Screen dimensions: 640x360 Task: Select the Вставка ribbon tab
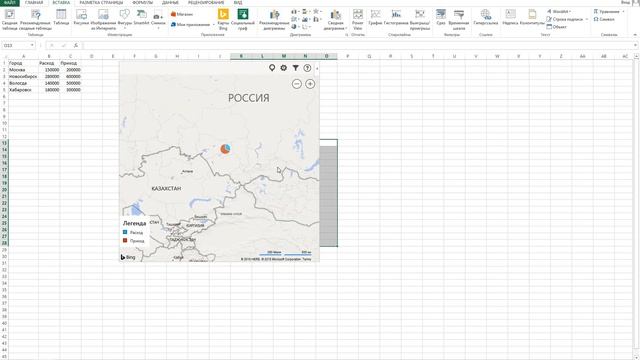61,2
